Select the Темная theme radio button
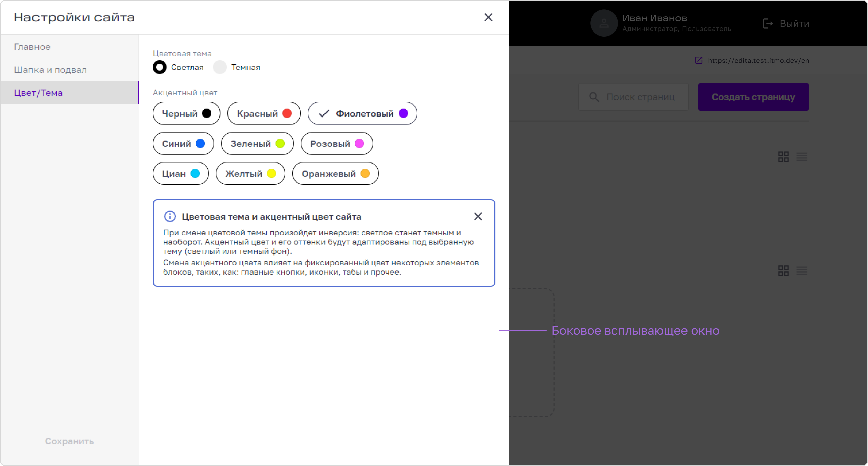The height and width of the screenshot is (466, 868). pos(220,67)
